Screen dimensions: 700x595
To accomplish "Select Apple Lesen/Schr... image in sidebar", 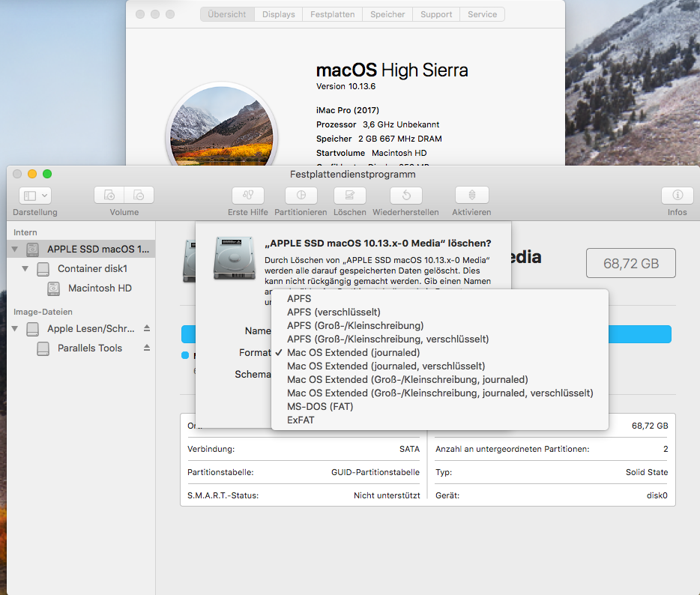I will [x=81, y=328].
